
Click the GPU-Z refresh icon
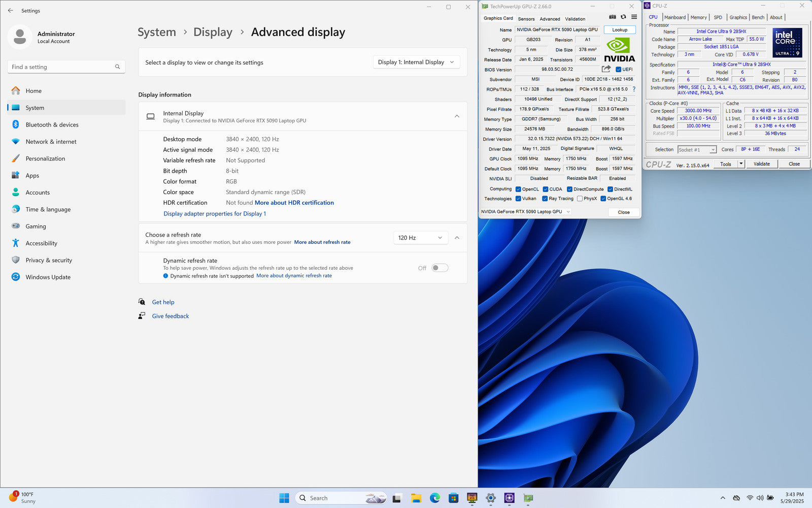click(623, 17)
